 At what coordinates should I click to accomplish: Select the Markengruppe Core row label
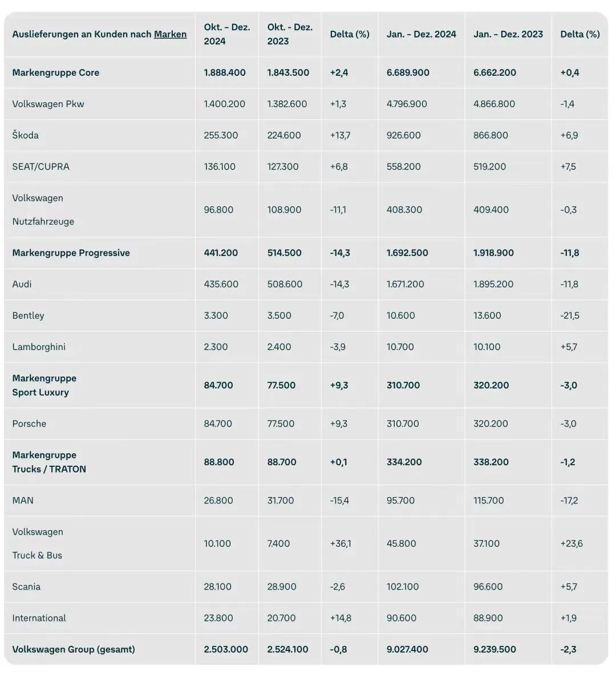55,73
